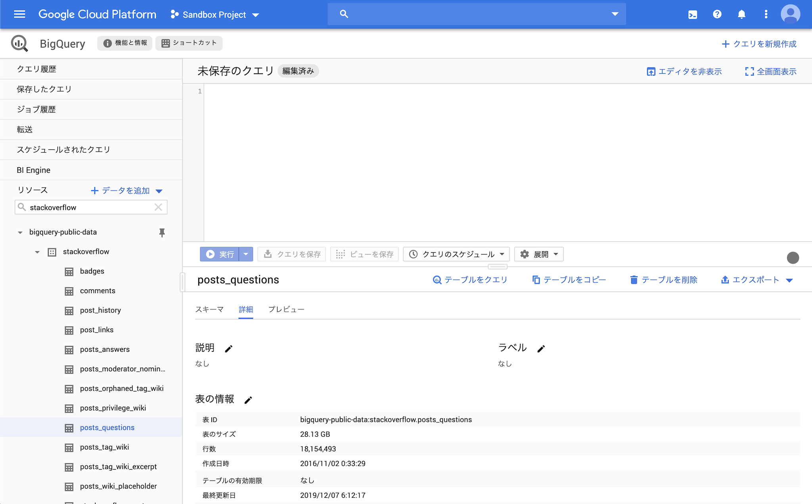This screenshot has width=812, height=504.
Task: Select the posts_questions table
Action: coord(91,428)
